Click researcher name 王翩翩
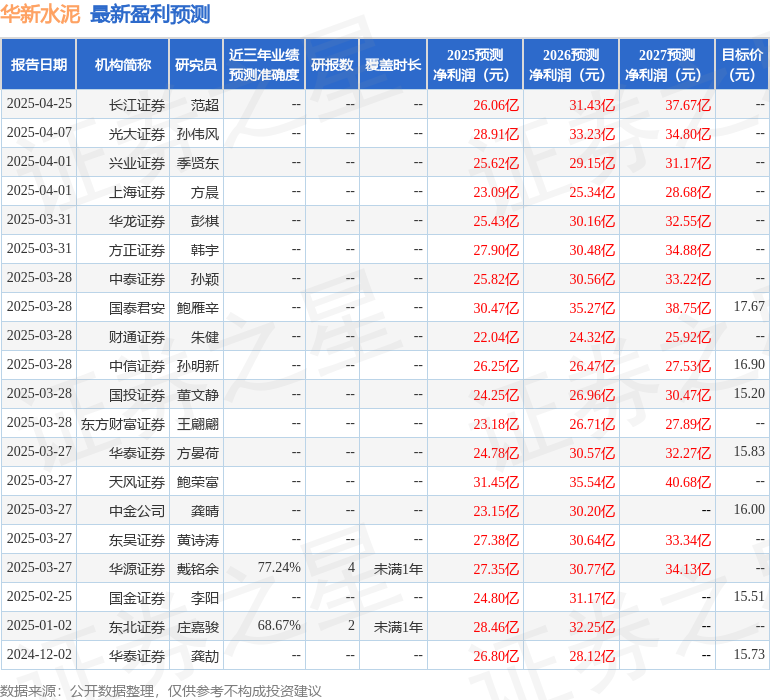The width and height of the screenshot is (770, 700). click(x=198, y=424)
